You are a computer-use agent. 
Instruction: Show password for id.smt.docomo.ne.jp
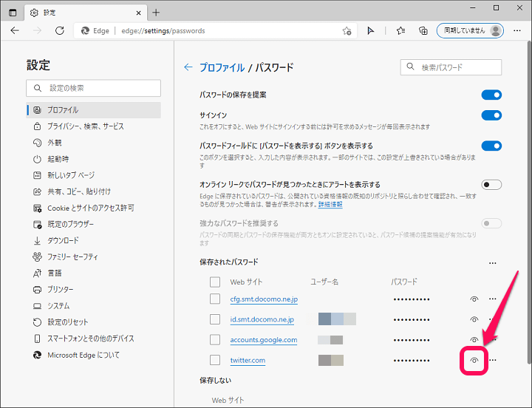tap(474, 319)
